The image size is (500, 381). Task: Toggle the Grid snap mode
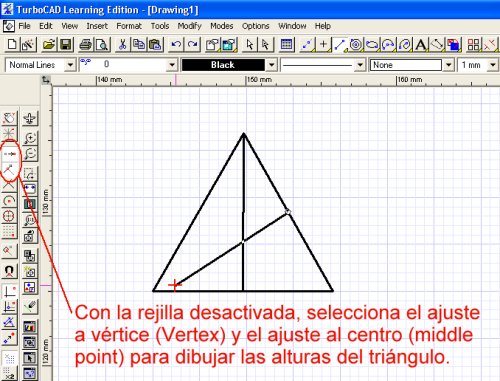[x=9, y=231]
